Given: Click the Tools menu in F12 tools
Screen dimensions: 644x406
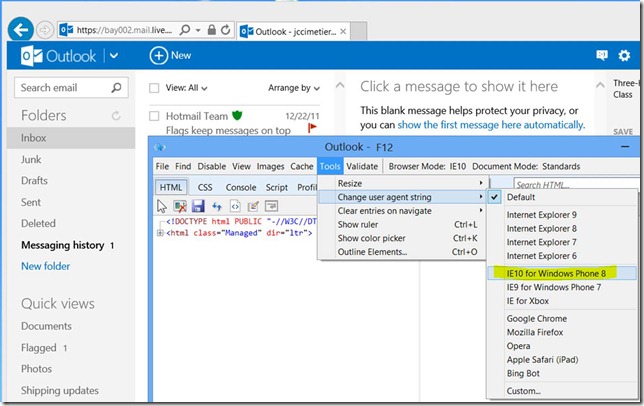Looking at the screenshot, I should 330,166.
